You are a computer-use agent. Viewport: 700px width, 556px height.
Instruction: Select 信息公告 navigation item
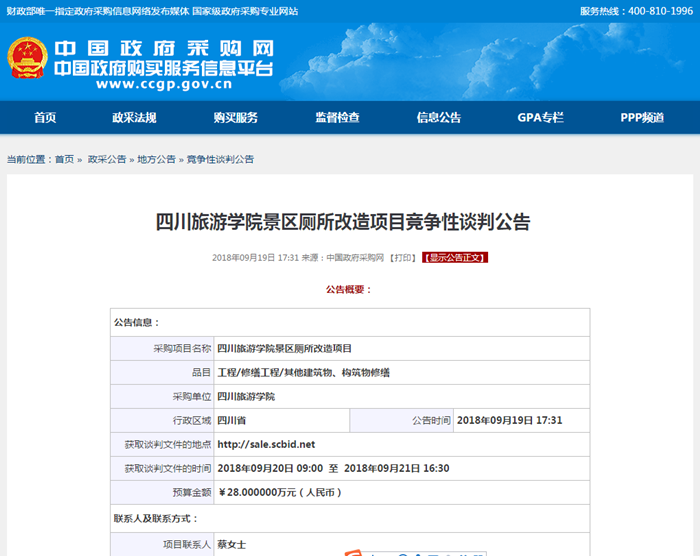click(x=438, y=117)
